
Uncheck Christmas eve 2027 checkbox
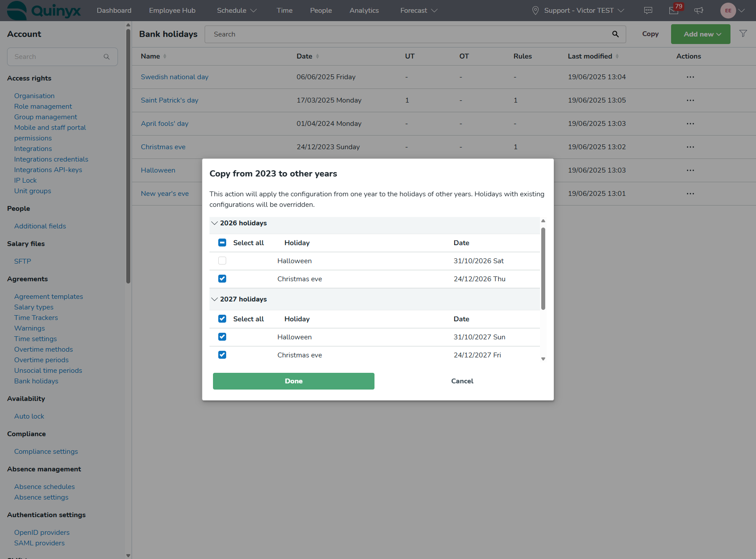[222, 355]
